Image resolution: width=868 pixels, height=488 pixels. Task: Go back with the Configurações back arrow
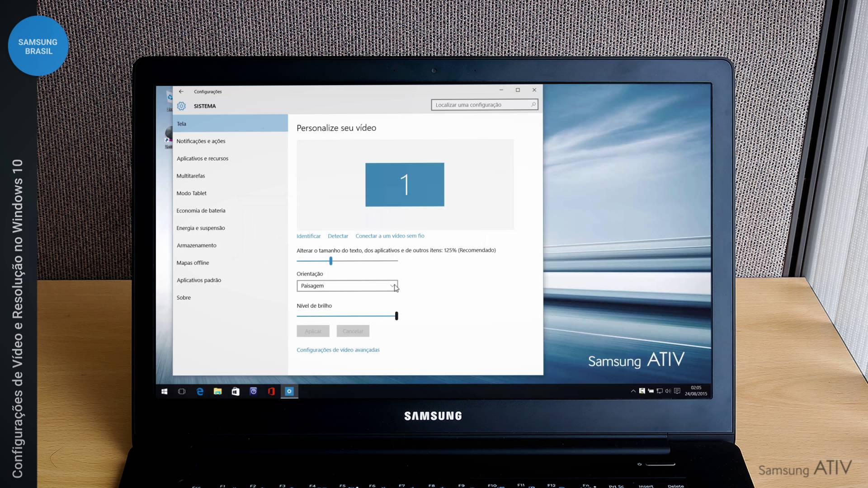tap(181, 91)
